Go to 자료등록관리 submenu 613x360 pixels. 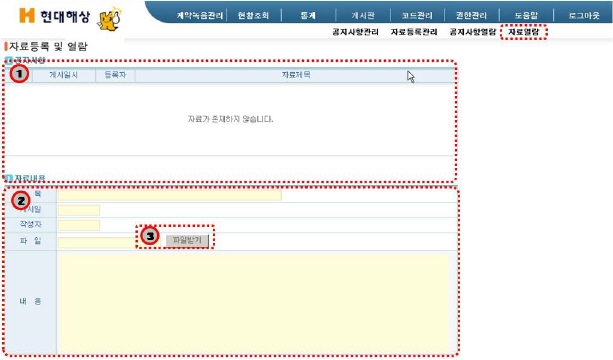pos(414,32)
